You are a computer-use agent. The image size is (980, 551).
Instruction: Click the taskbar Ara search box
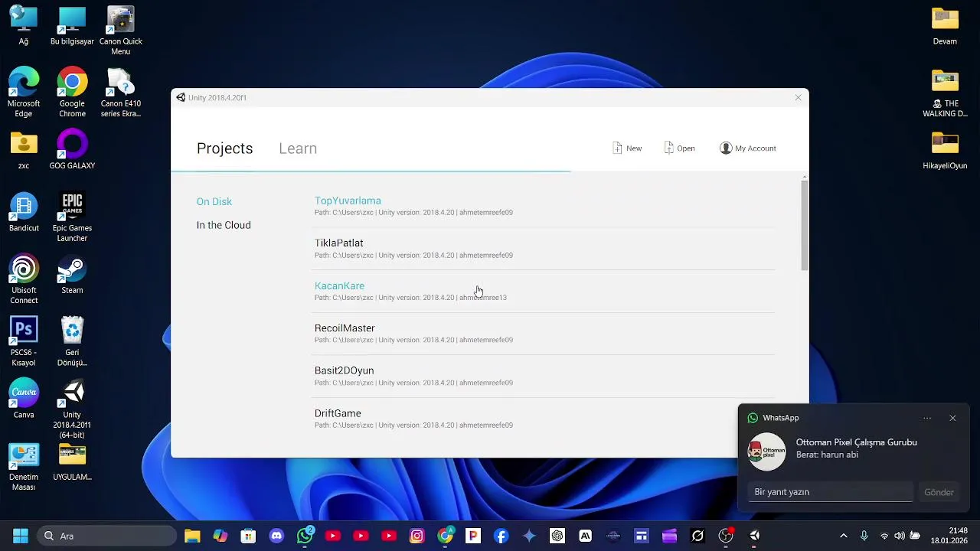pyautogui.click(x=106, y=536)
